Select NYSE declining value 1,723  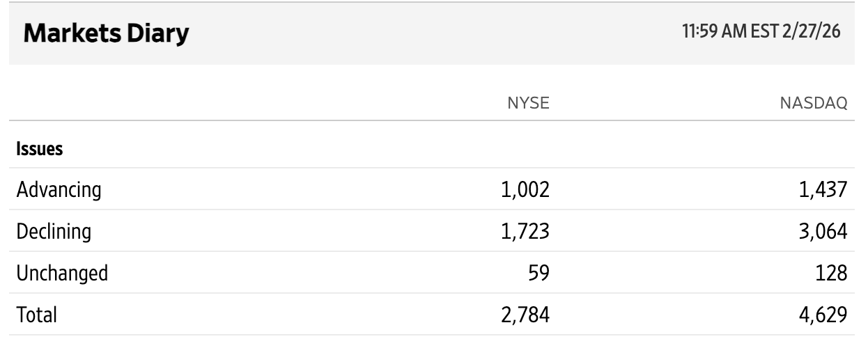tap(526, 231)
